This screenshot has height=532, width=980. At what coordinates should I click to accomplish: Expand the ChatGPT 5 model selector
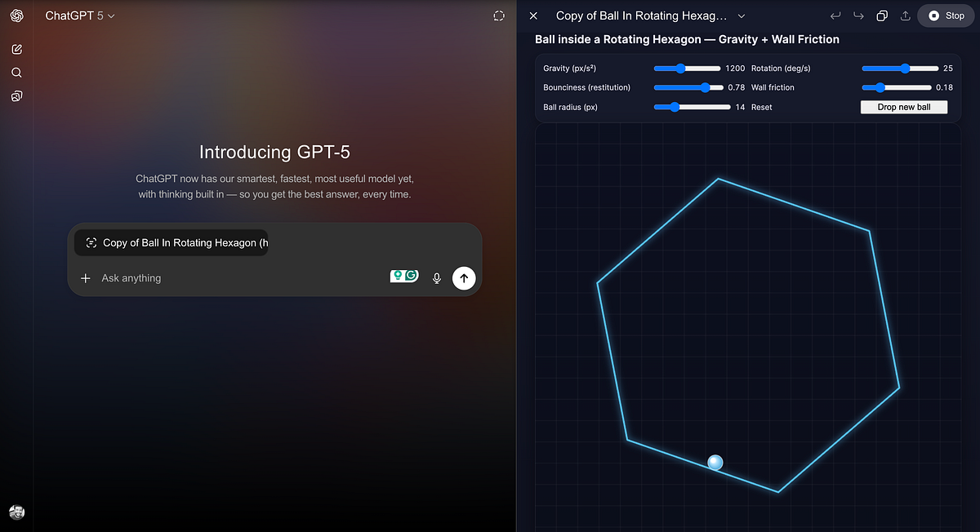tap(80, 16)
